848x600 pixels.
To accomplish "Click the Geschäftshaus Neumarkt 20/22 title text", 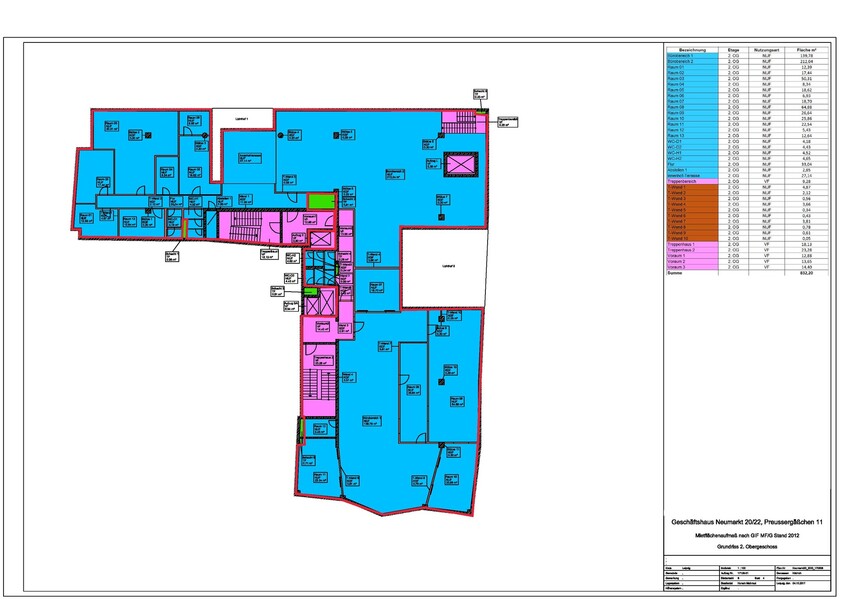I will click(748, 522).
